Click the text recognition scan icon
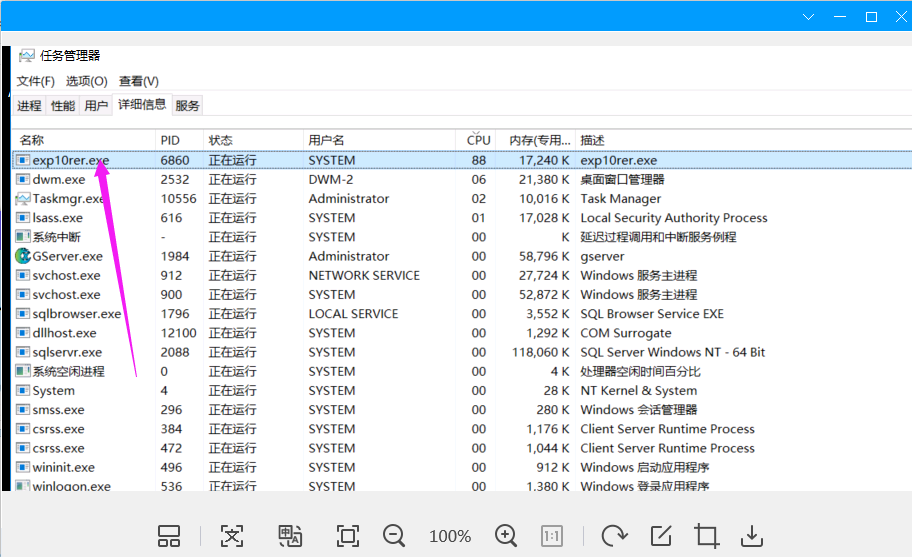Screen dimensions: 912x557 (231, 535)
